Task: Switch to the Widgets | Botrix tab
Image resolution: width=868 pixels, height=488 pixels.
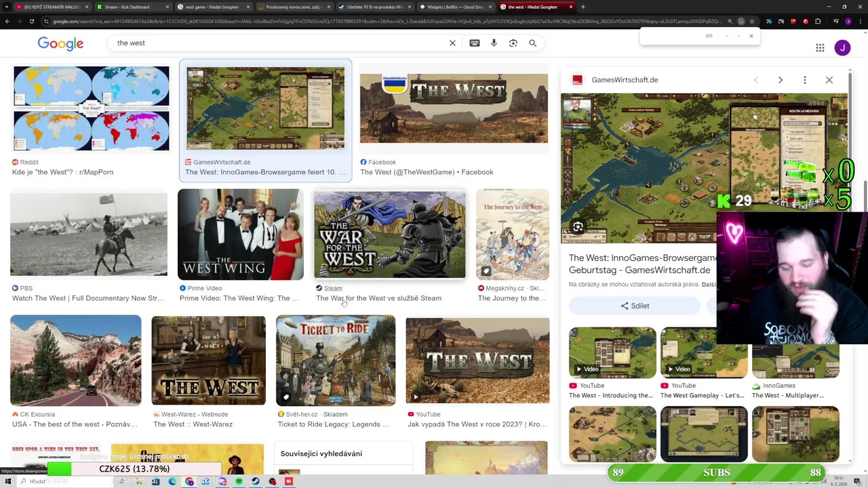Action: pos(456,7)
